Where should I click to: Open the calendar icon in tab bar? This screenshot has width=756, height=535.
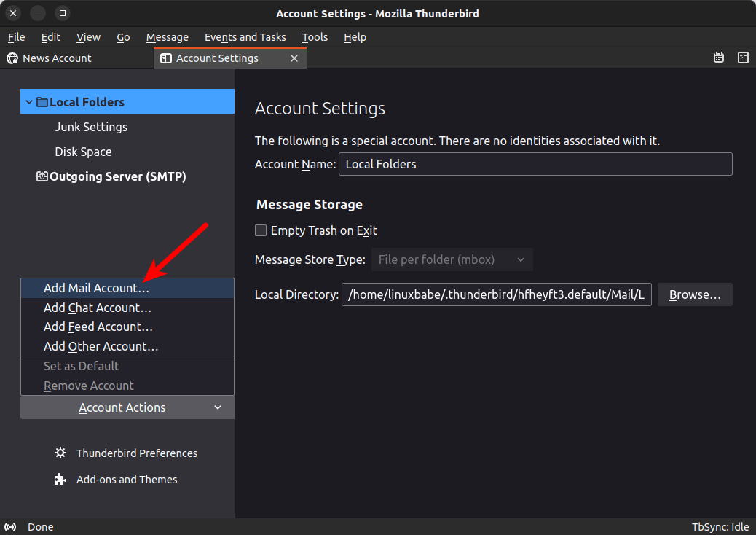718,58
